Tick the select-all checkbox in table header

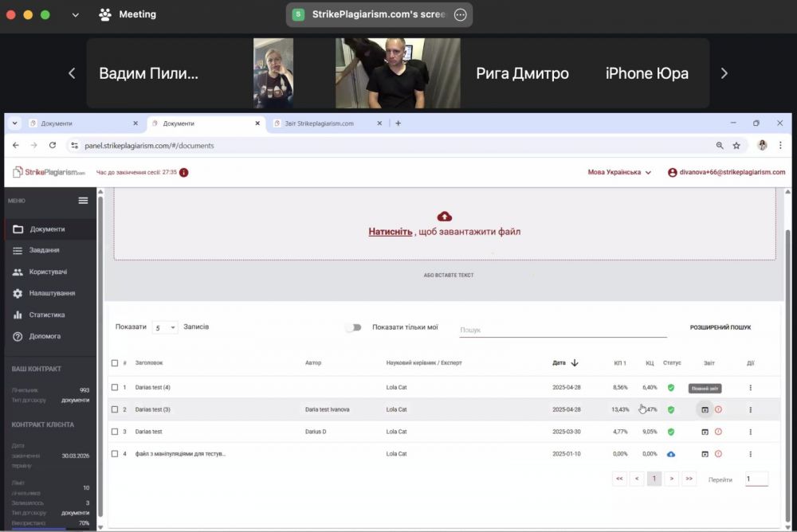tap(114, 363)
